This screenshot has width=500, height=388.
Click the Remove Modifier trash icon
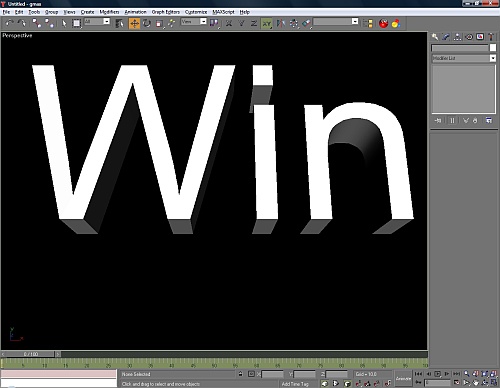pos(475,121)
